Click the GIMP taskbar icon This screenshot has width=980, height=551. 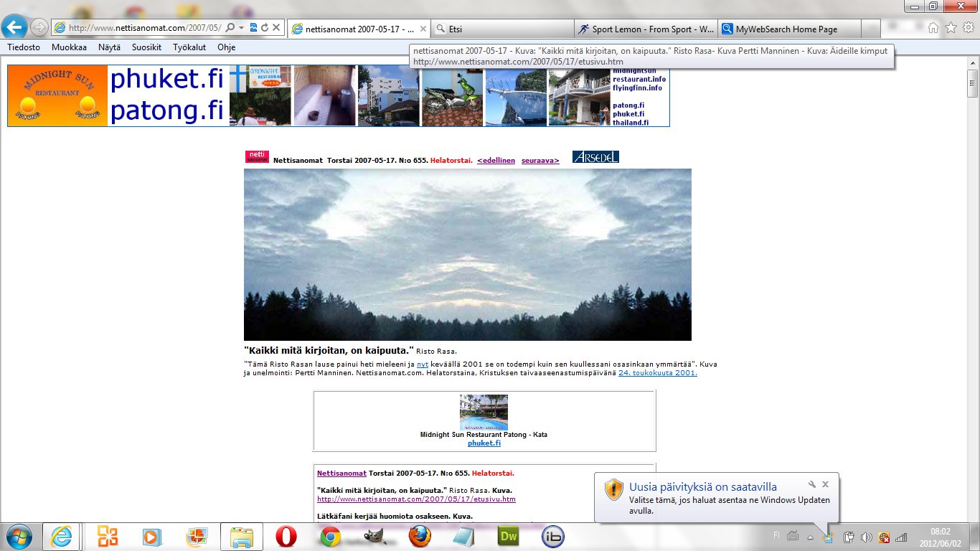click(374, 536)
